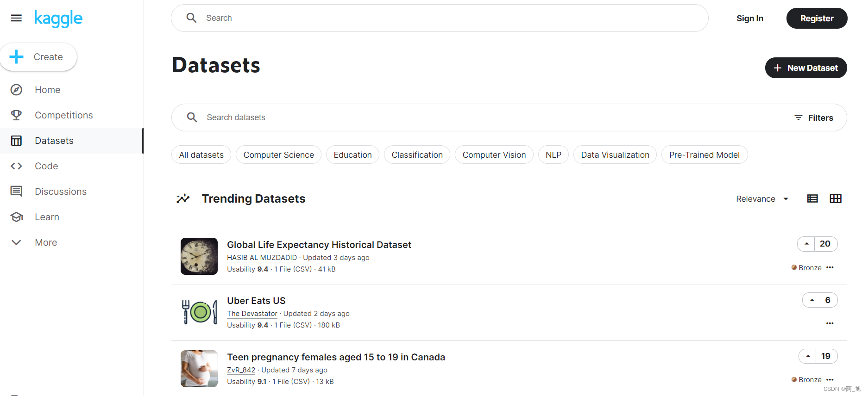
Task: Open ZvR_842 author profile
Action: click(x=241, y=370)
